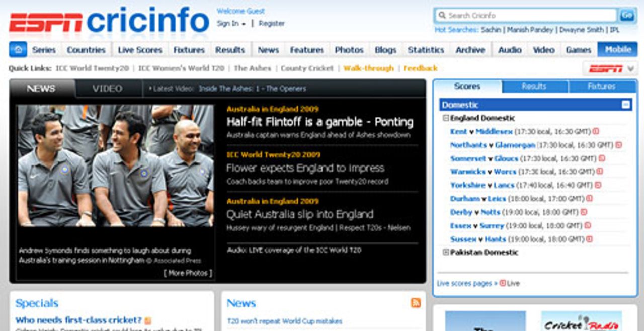
Task: Click the Mobile button in navigation bar
Action: [618, 50]
